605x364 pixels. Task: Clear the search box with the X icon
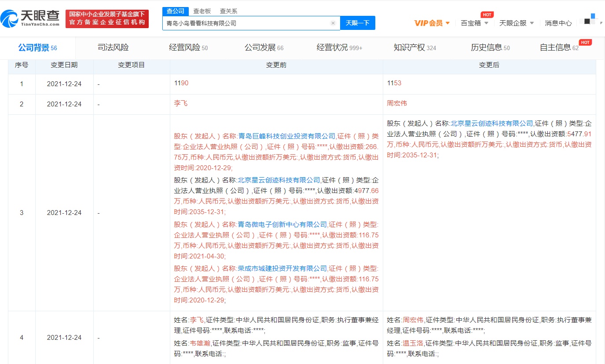click(333, 23)
